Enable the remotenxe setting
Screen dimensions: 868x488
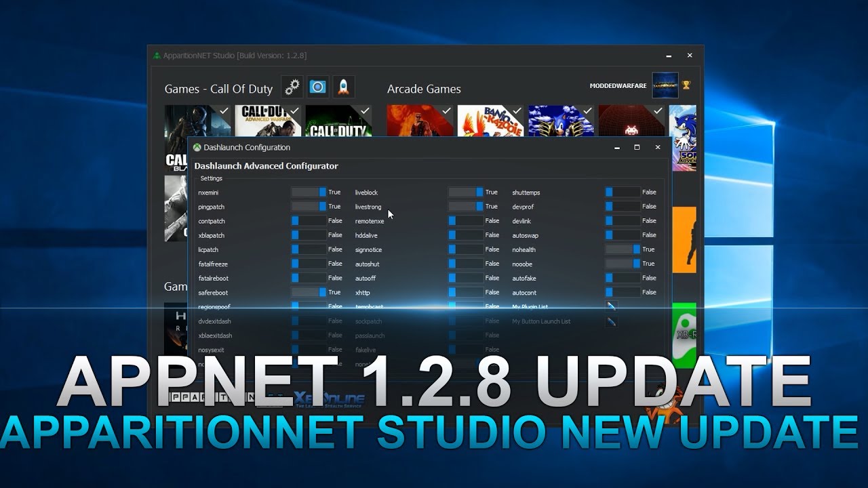(466, 221)
